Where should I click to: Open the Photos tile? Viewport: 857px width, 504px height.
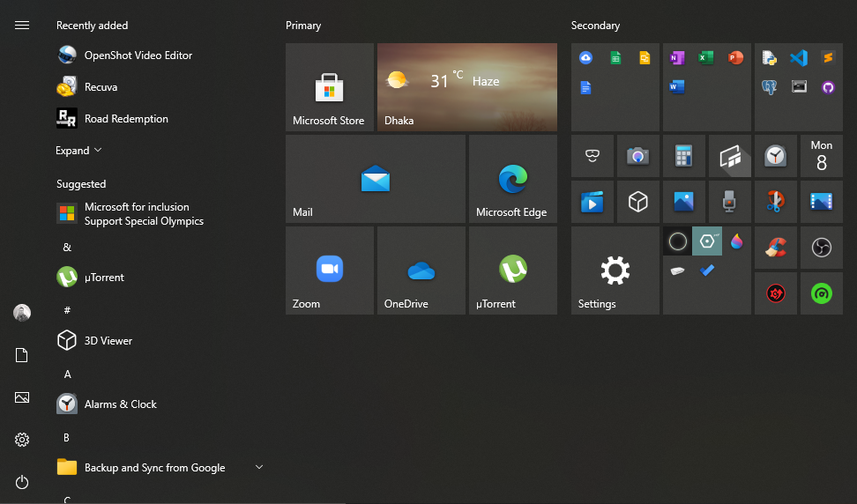click(x=683, y=202)
